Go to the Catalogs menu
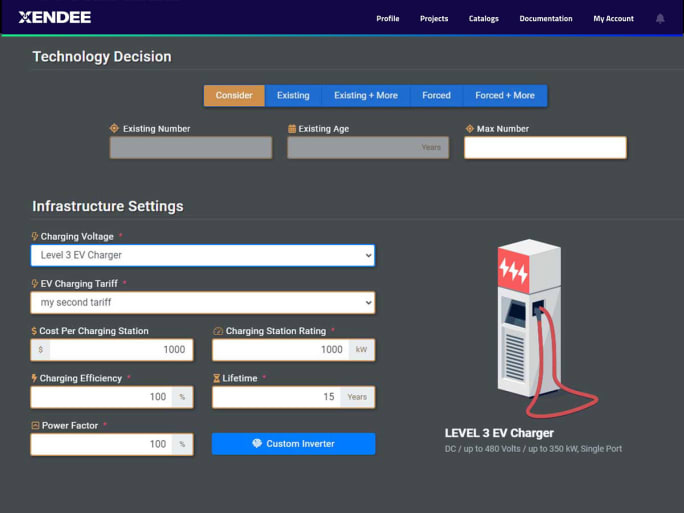684x513 pixels. tap(483, 18)
